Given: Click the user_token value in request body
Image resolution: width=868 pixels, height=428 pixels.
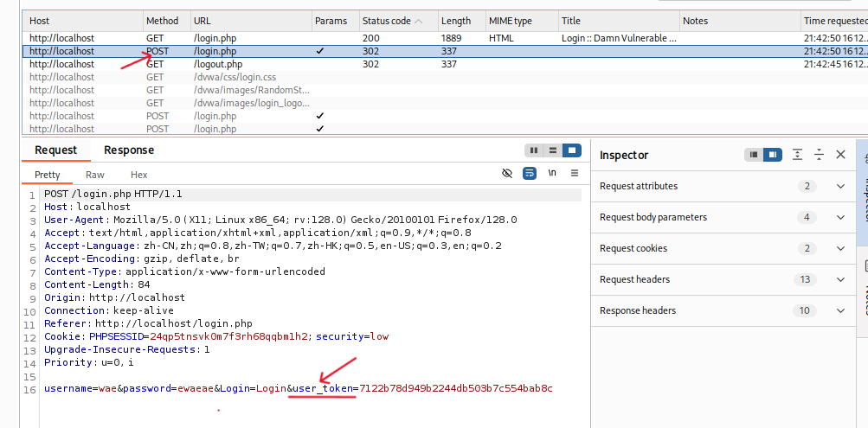Looking at the screenshot, I should tap(456, 388).
